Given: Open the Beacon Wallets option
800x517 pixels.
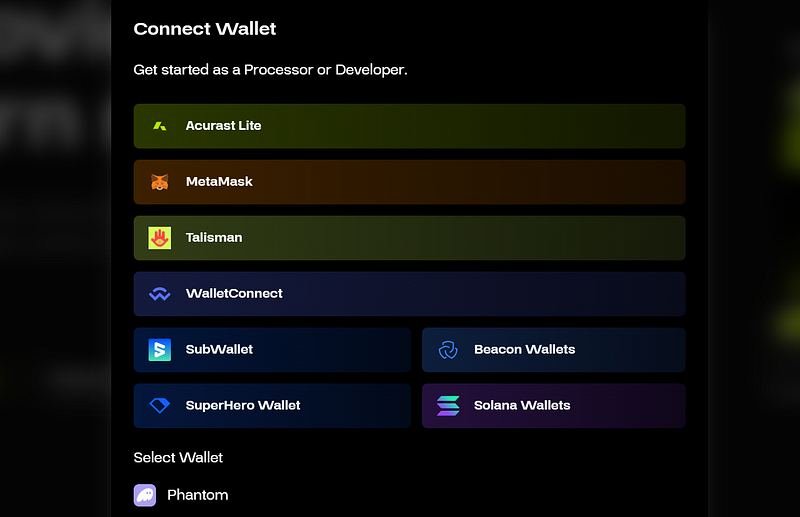Looking at the screenshot, I should pyautogui.click(x=554, y=350).
